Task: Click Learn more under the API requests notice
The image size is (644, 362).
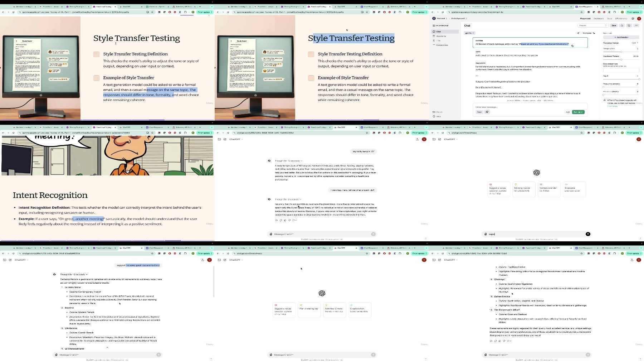Action: point(613,106)
